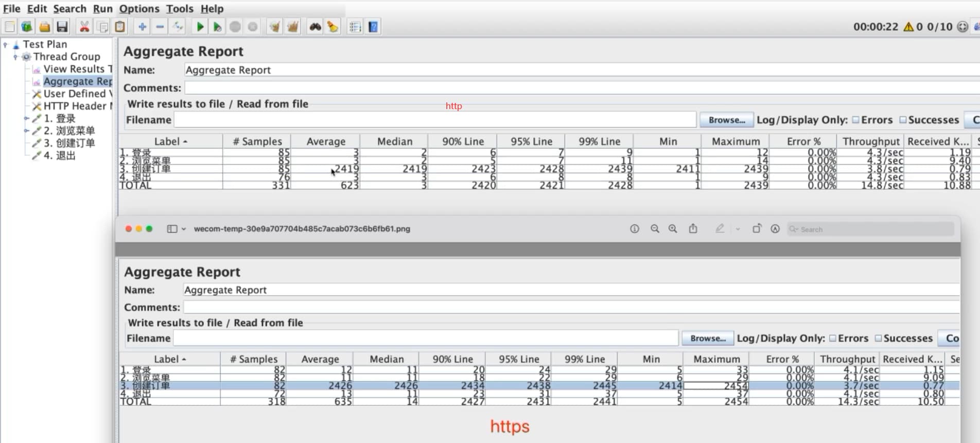Click the Throughput column header in JMeter

click(x=871, y=141)
